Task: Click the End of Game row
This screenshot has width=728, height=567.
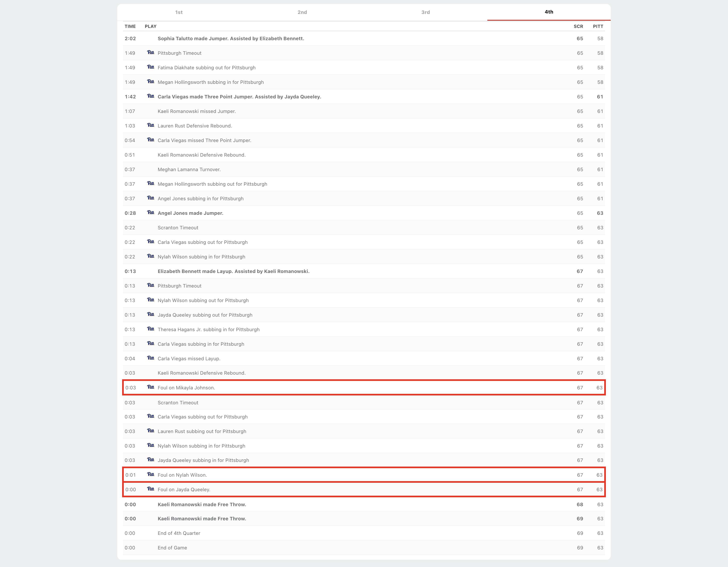Action: tap(172, 548)
